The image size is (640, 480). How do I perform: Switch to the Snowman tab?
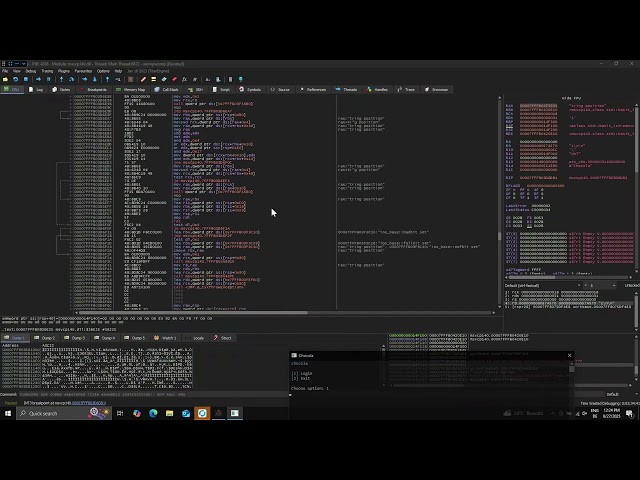pyautogui.click(x=436, y=89)
